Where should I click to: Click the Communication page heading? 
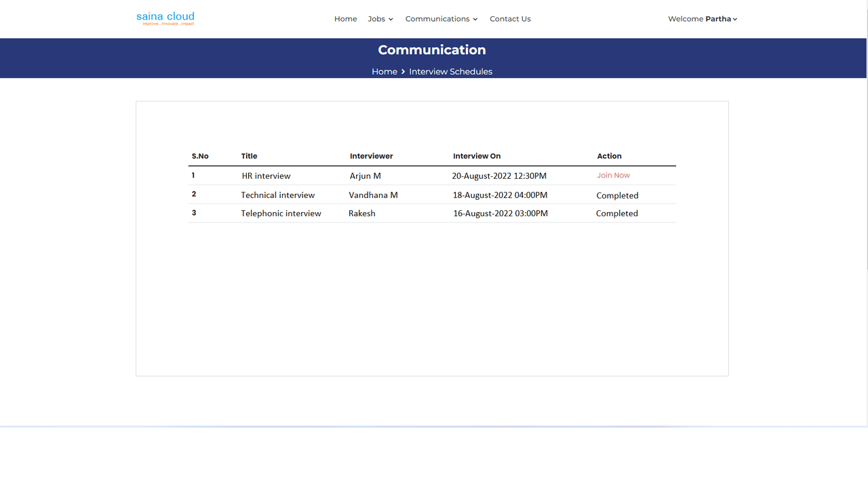pos(432,50)
